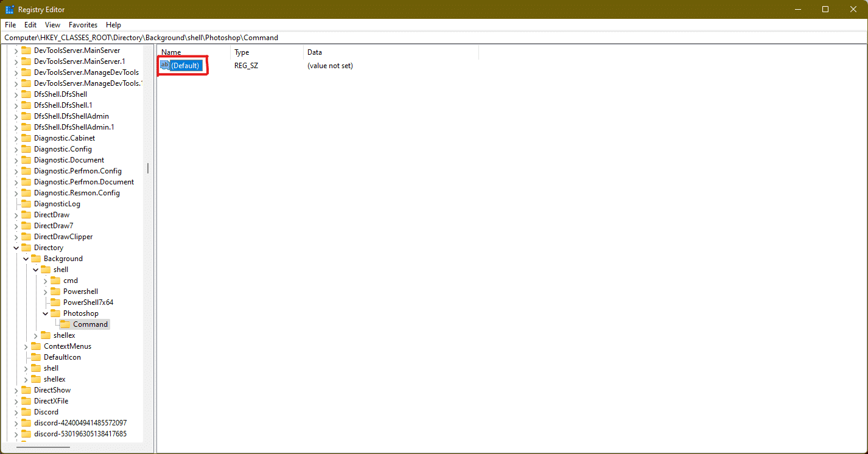The image size is (868, 454).
Task: Open the Favorites menu
Action: click(x=83, y=25)
